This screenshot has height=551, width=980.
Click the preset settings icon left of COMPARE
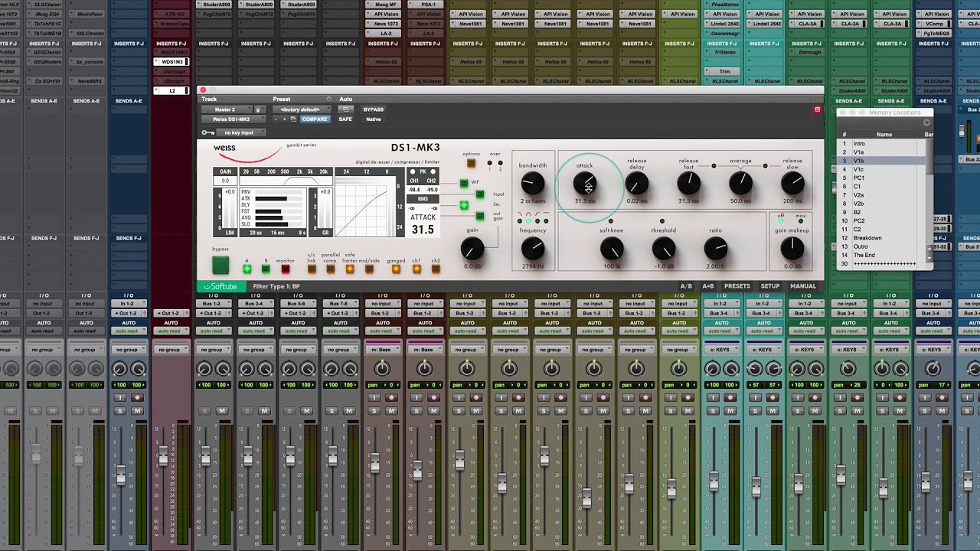(293, 119)
